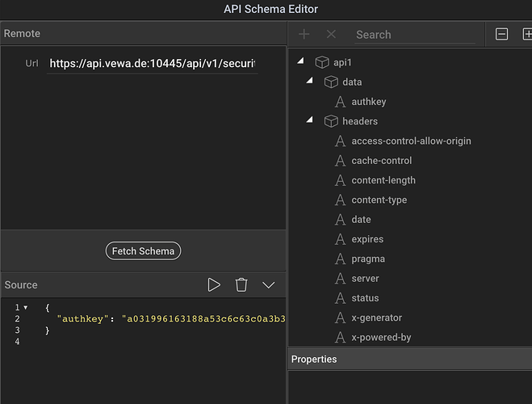Image resolution: width=532 pixels, height=404 pixels.
Task: Select x-powered-by in the tree
Action: pos(381,338)
